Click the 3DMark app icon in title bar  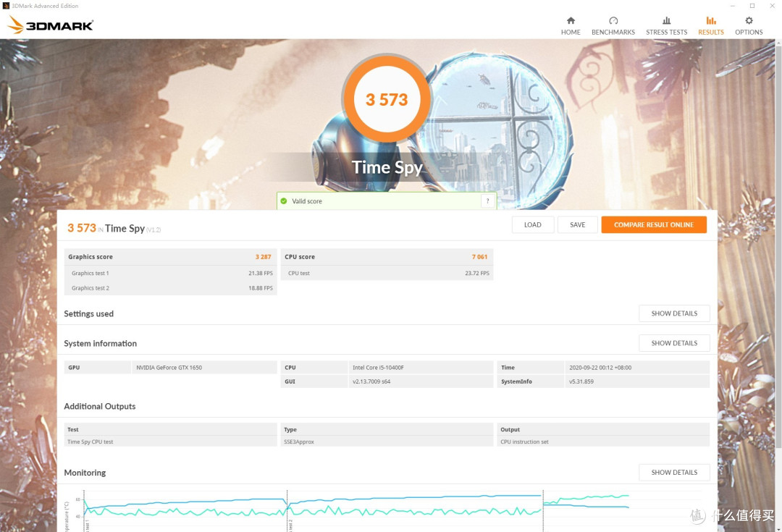click(x=6, y=6)
